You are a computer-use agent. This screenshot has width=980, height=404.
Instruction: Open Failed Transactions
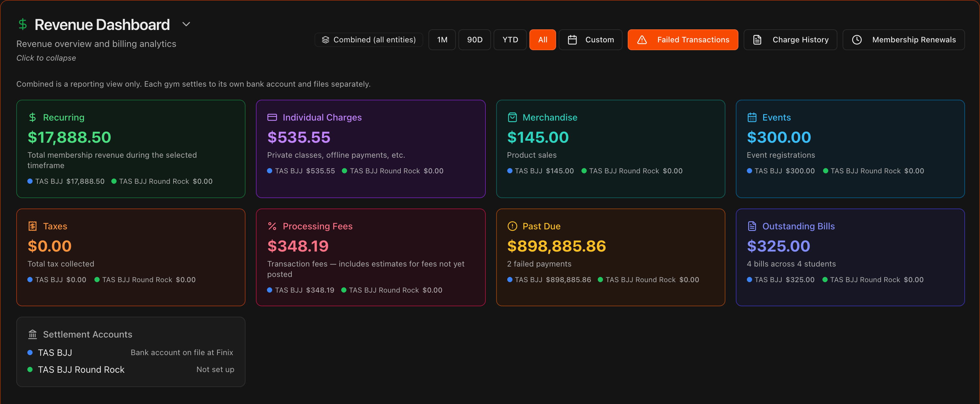(683, 40)
